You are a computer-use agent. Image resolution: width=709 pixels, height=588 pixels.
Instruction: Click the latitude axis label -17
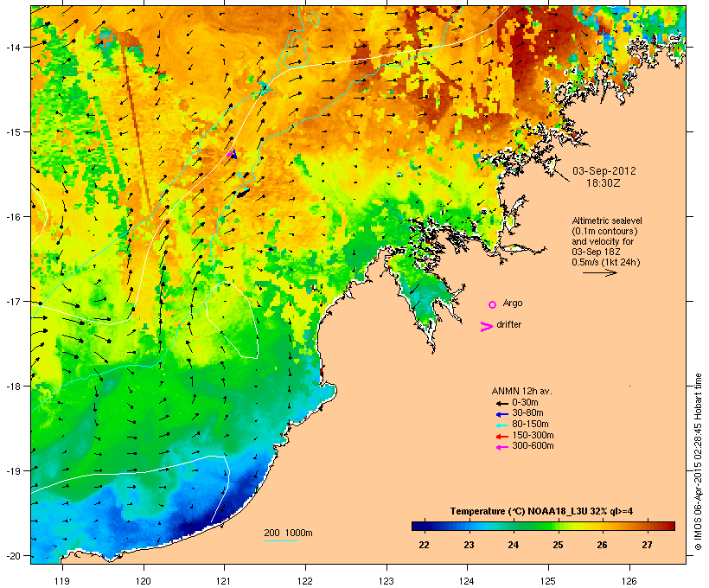point(12,302)
